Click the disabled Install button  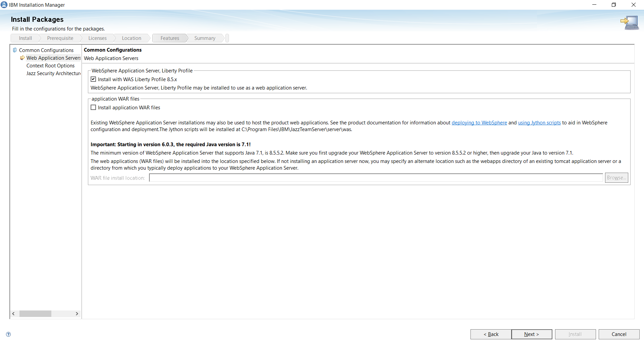pyautogui.click(x=575, y=334)
